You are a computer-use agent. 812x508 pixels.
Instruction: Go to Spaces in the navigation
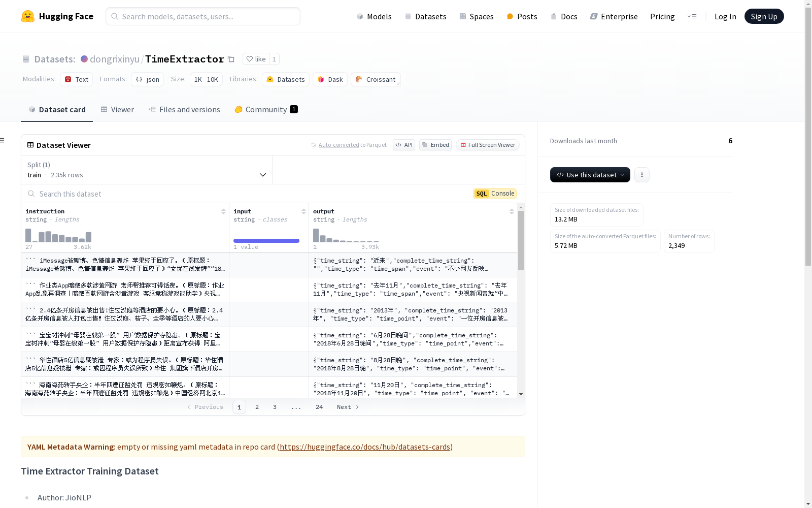click(x=476, y=16)
